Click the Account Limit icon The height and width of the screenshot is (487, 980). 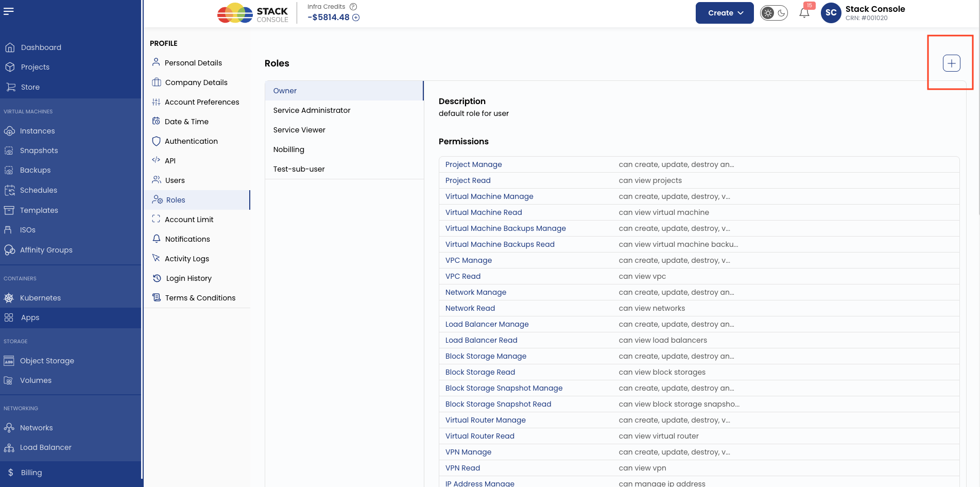(156, 219)
